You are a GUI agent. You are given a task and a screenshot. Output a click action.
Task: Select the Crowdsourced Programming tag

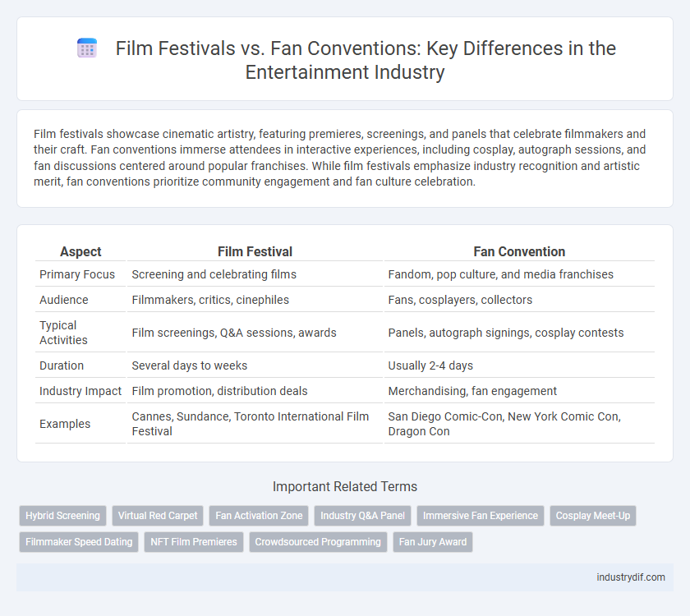[318, 542]
